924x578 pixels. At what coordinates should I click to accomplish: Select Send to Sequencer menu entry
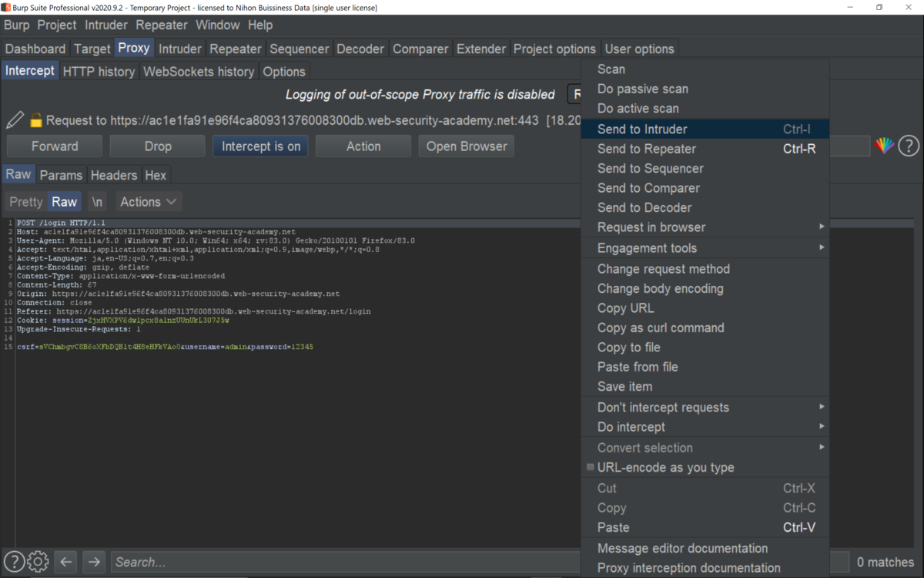pyautogui.click(x=705, y=169)
